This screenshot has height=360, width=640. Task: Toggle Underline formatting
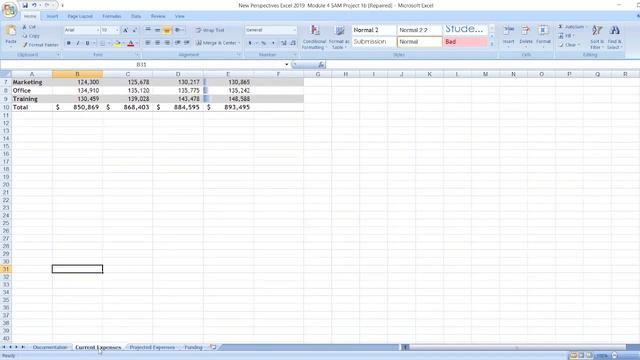(x=87, y=43)
